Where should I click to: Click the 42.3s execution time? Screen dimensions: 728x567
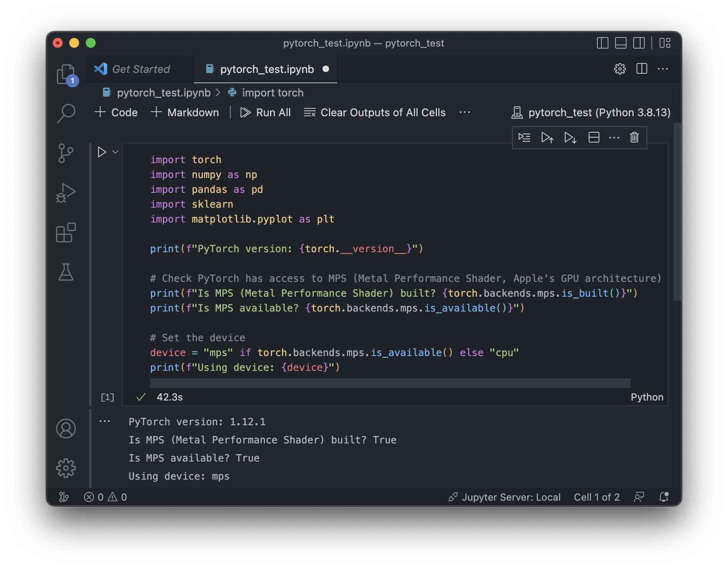(169, 397)
